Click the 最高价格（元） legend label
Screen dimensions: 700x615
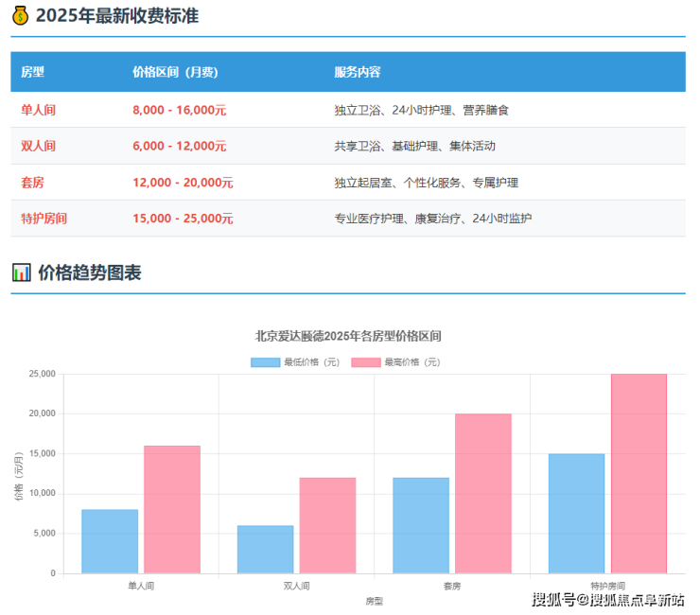[x=411, y=362]
